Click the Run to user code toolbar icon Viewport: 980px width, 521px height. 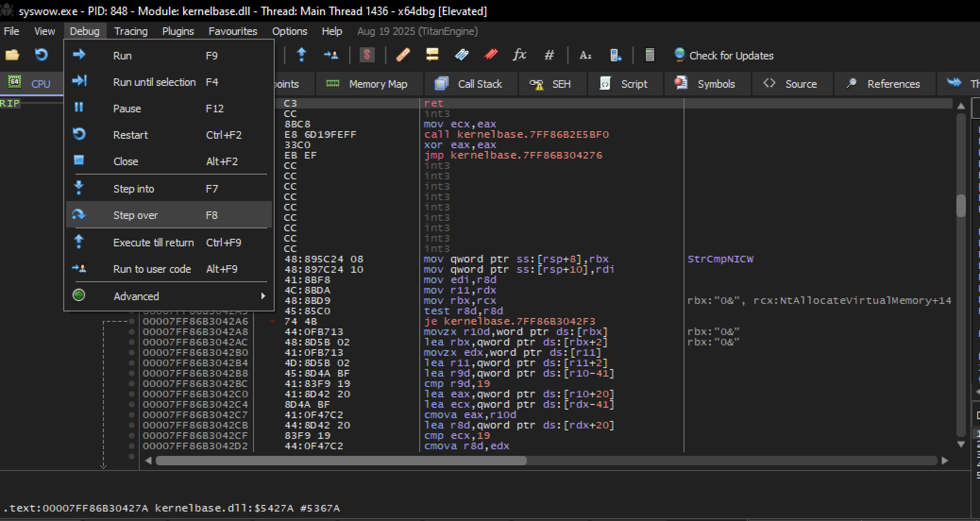pos(331,55)
